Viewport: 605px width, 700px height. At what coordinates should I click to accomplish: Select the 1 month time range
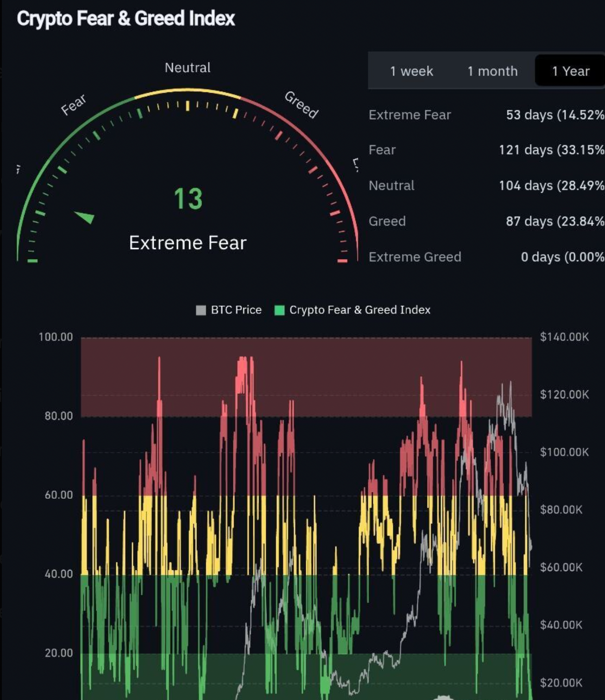coord(492,71)
